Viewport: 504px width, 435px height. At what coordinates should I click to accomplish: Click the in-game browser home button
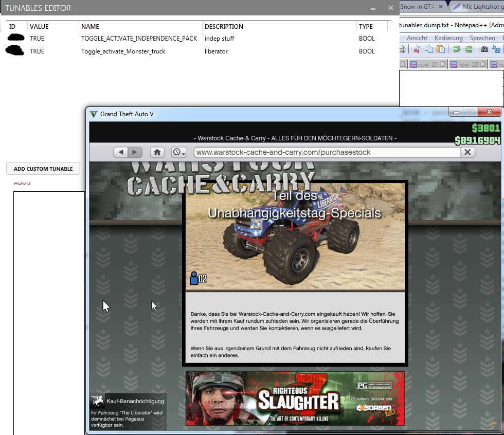(157, 152)
